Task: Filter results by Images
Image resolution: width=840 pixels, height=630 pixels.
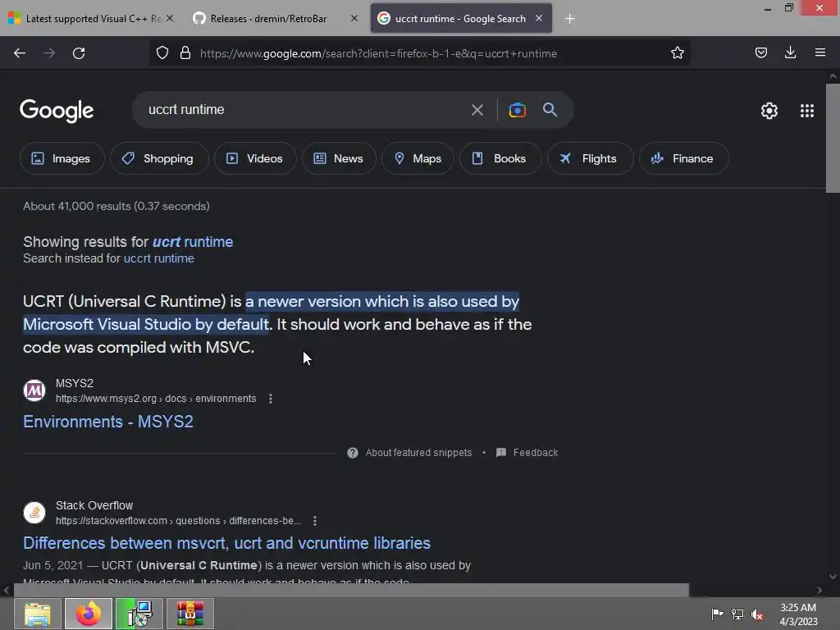Action: click(62, 158)
